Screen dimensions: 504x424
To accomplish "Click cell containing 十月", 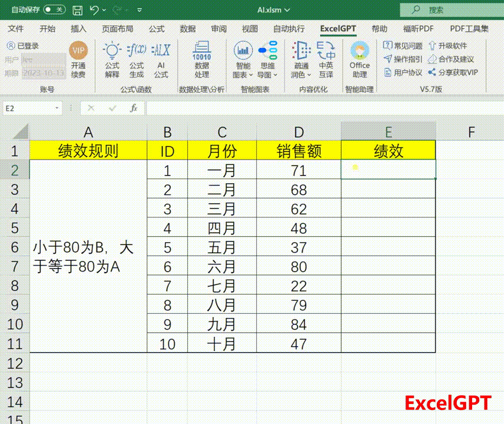I will [222, 343].
